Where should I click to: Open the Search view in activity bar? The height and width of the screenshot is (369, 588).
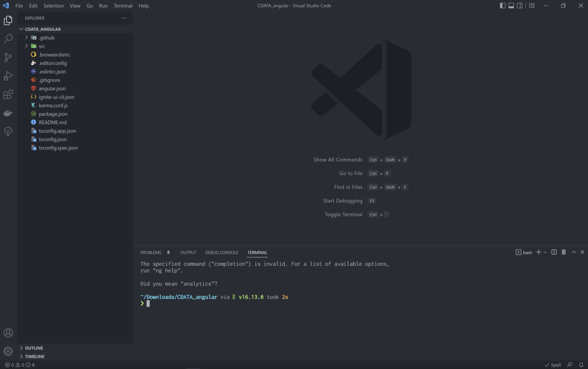pos(8,39)
